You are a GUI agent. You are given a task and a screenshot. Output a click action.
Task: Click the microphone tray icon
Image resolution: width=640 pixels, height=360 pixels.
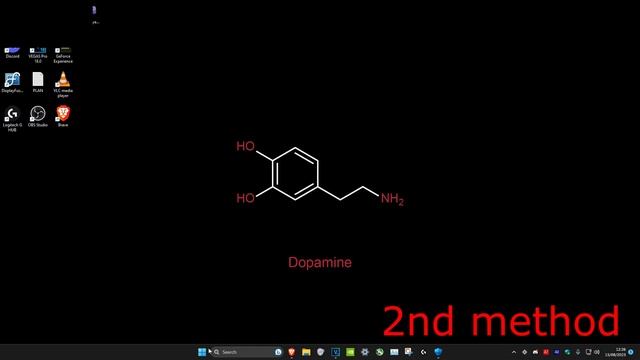click(x=578, y=352)
